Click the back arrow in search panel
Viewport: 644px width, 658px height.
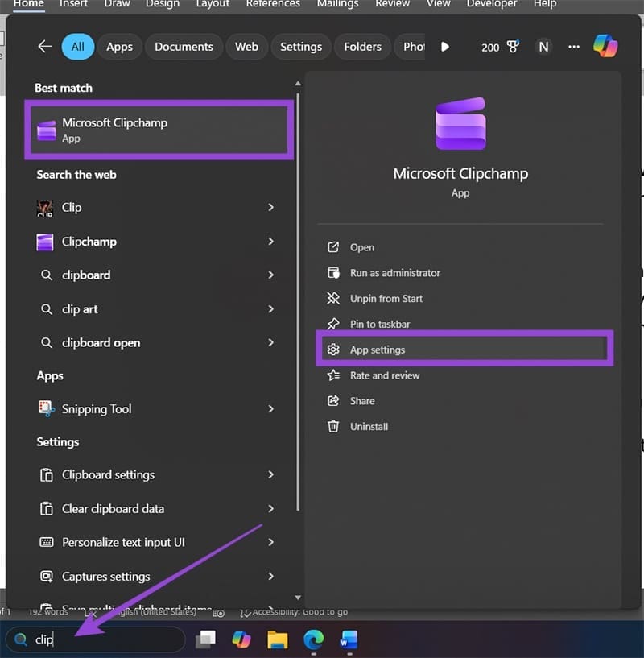[44, 47]
